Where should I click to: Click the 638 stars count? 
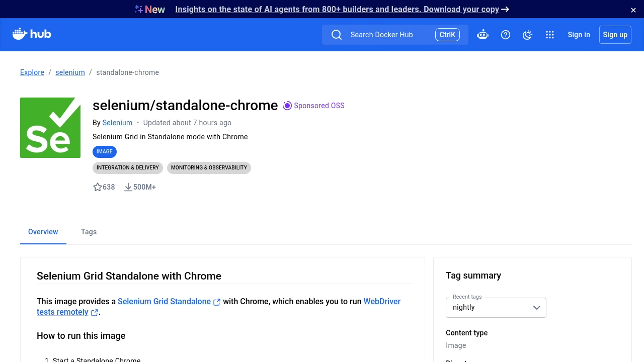(109, 187)
